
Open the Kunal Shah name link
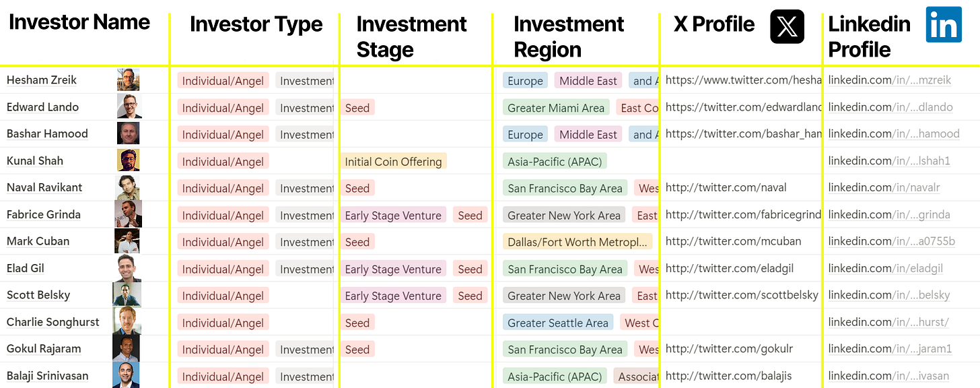(35, 160)
